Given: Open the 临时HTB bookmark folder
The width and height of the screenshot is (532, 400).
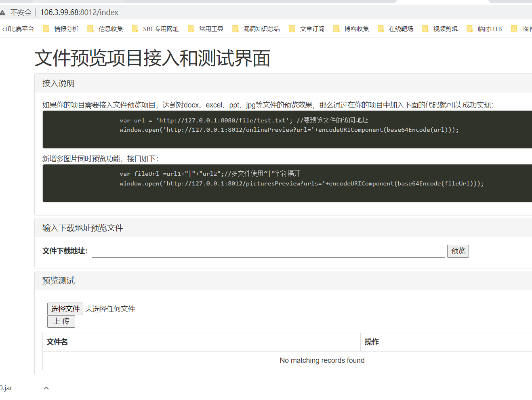Looking at the screenshot, I should click(x=484, y=29).
